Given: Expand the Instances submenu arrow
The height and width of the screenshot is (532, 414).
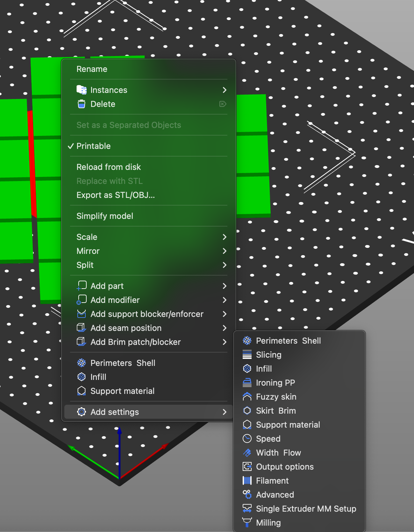Looking at the screenshot, I should [x=225, y=90].
